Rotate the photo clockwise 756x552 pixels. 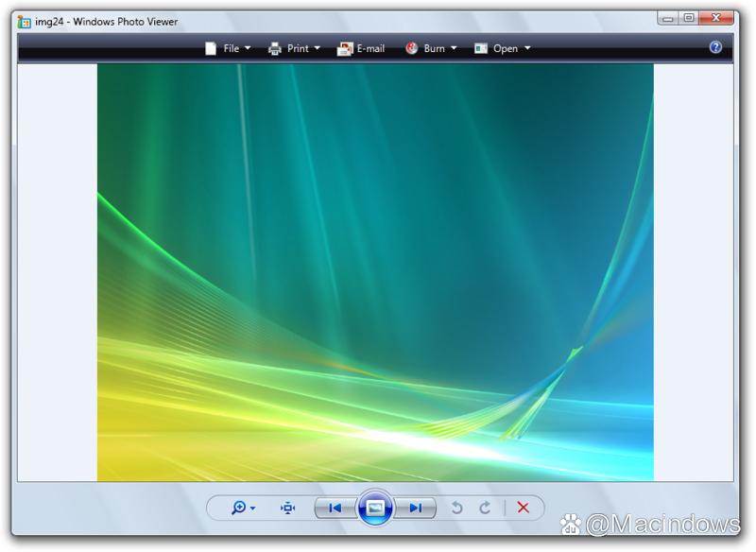pyautogui.click(x=485, y=508)
